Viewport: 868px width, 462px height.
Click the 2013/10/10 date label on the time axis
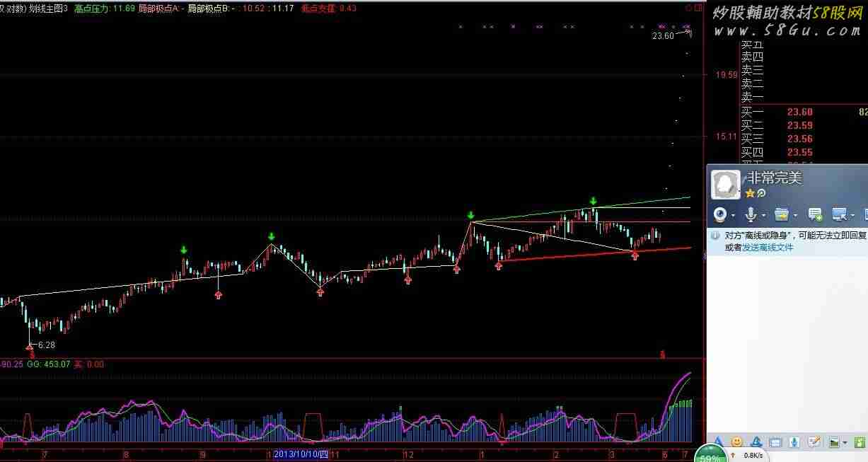pos(301,454)
